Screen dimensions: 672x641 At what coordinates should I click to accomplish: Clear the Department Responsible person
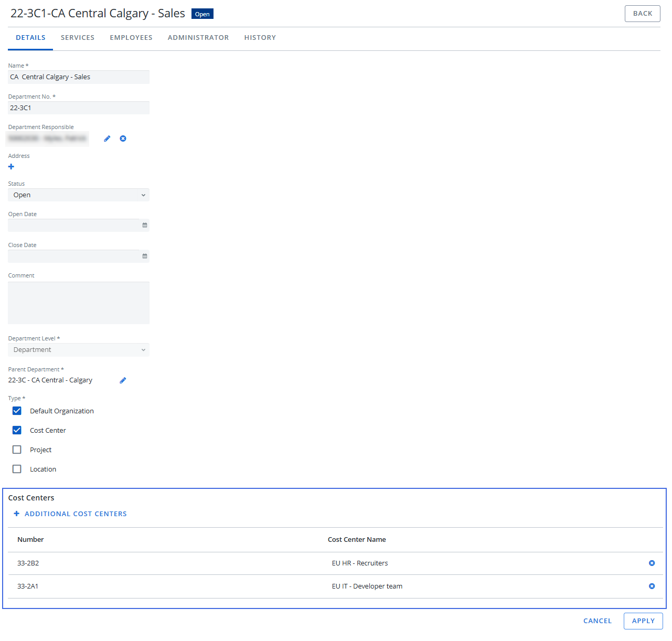click(123, 138)
